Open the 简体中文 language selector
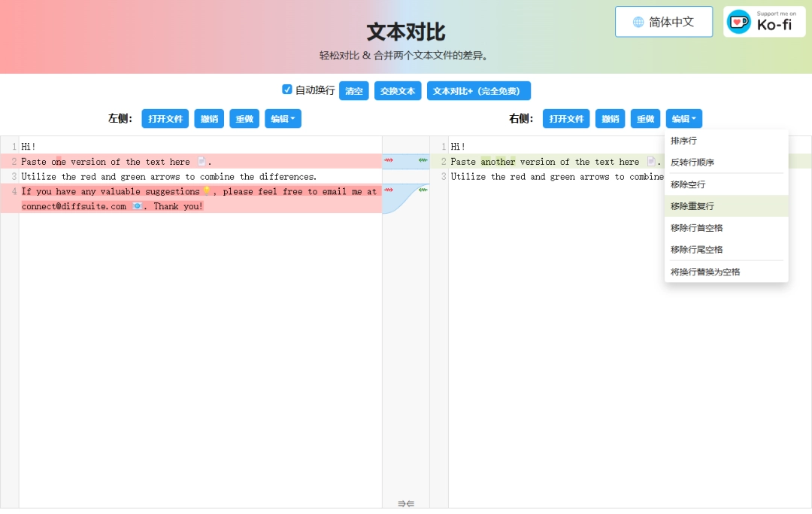The image size is (812, 514). point(663,22)
